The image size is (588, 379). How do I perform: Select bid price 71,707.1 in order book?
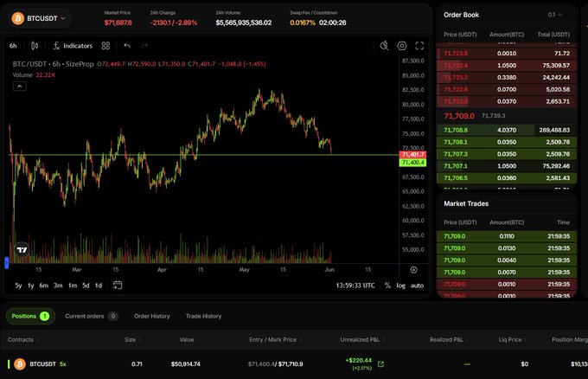456,166
